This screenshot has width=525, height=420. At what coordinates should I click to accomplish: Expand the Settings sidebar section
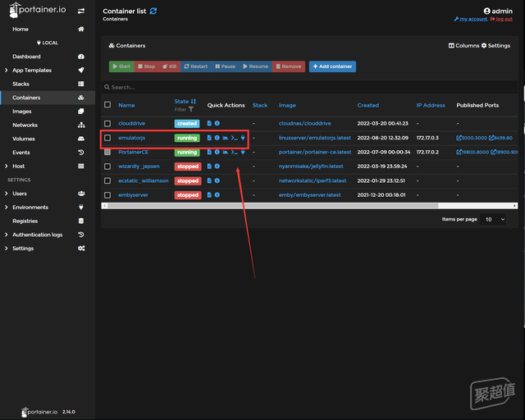pos(7,249)
